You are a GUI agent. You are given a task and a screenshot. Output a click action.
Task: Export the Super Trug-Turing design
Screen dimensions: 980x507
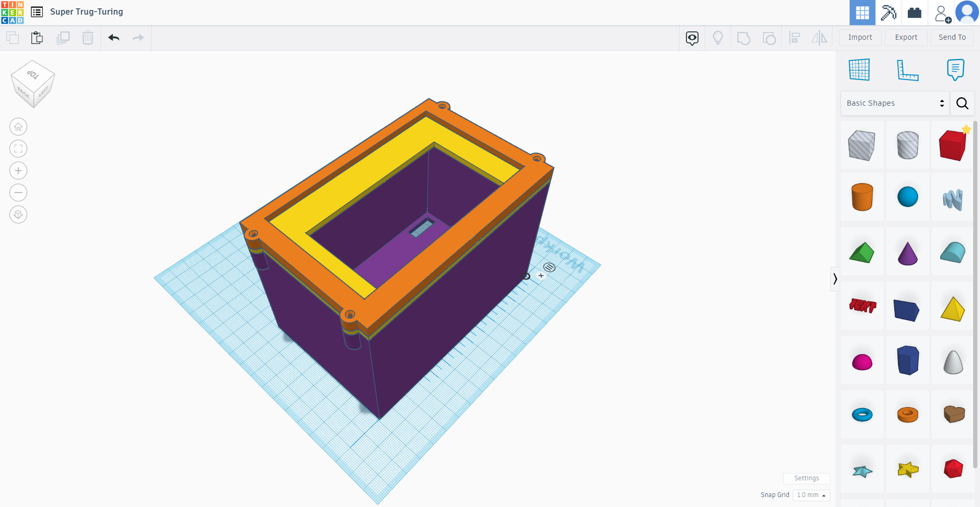[906, 37]
